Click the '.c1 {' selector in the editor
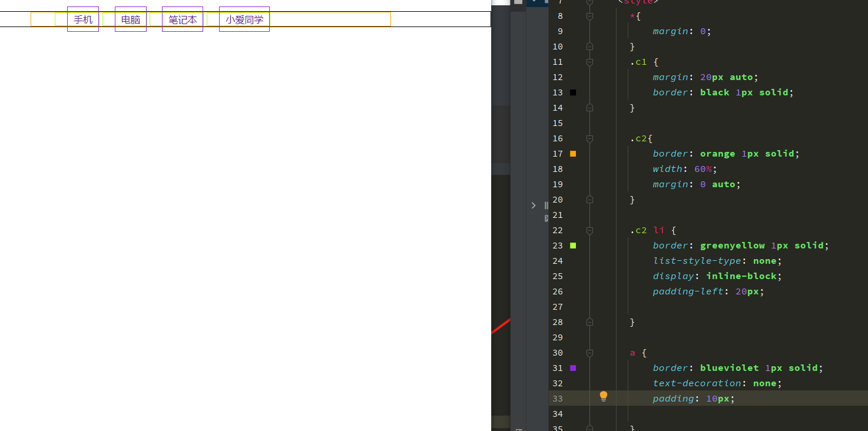The height and width of the screenshot is (431, 868). point(644,62)
